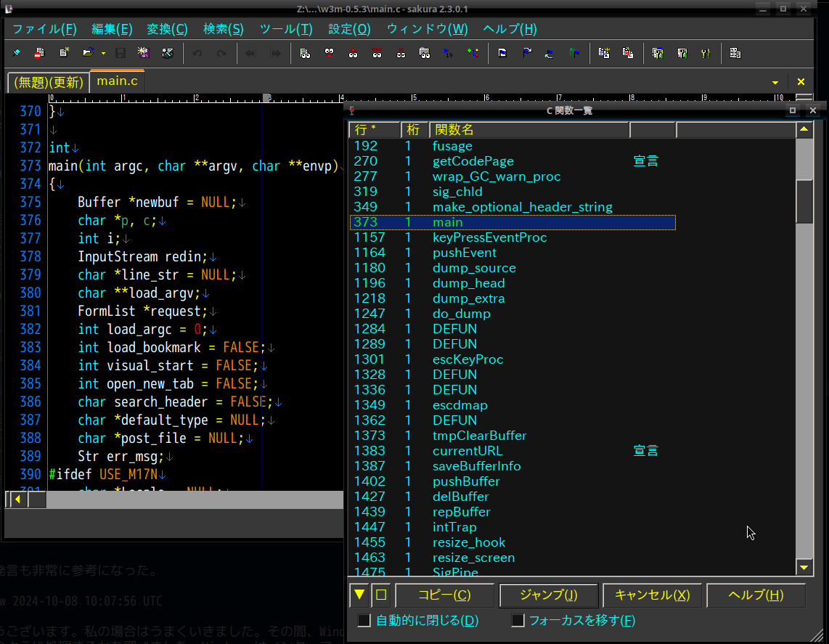Viewport: 829px width, 644px height.
Task: Close the current tab with yellow X
Action: [x=801, y=82]
